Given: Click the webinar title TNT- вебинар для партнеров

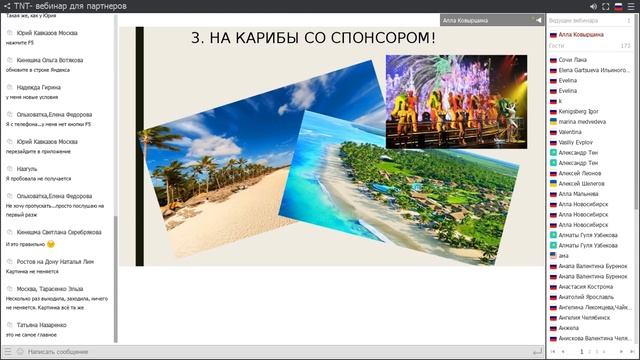Looking at the screenshot, I should click(70, 6).
